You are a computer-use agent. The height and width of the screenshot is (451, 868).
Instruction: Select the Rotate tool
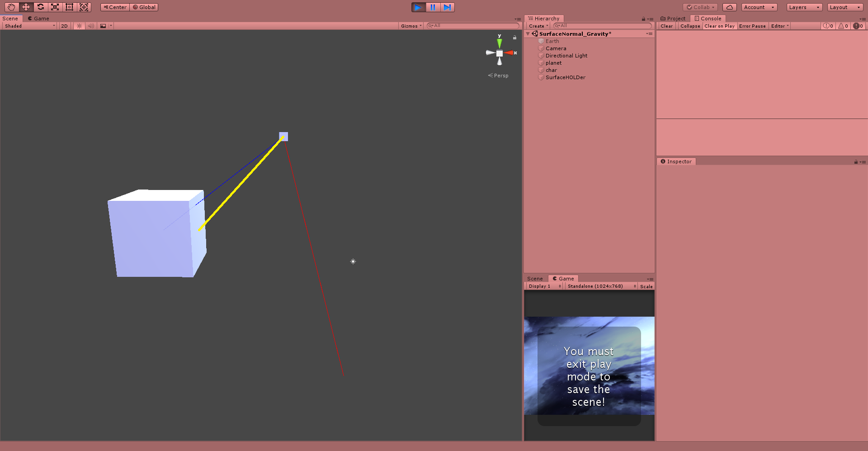40,7
